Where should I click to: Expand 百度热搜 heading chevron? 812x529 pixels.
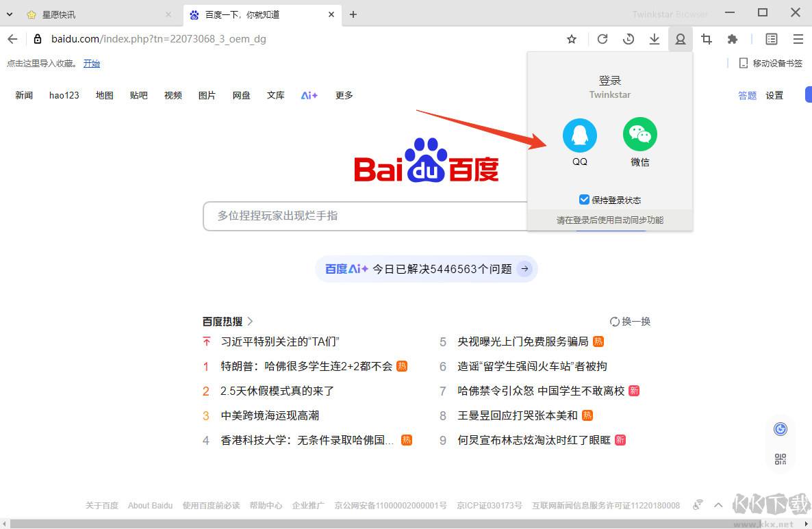(250, 322)
